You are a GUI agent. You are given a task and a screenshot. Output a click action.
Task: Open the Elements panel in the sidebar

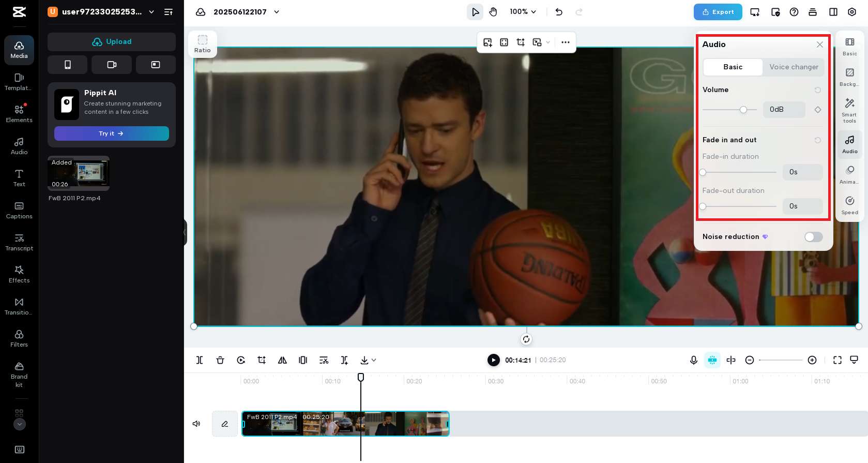point(19,114)
